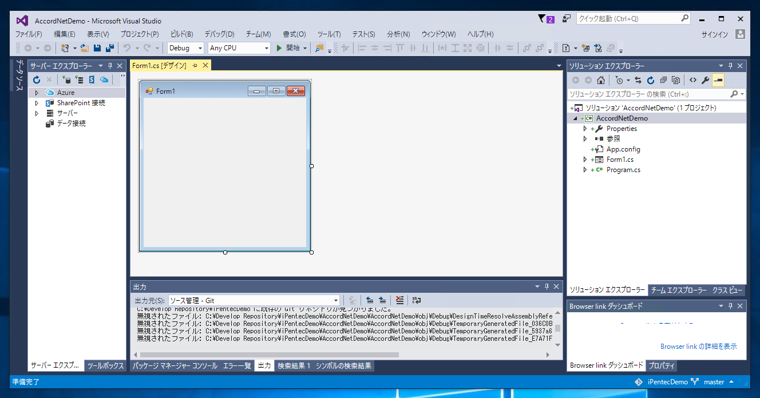Click the Clear All icon in Output panel

[399, 301]
